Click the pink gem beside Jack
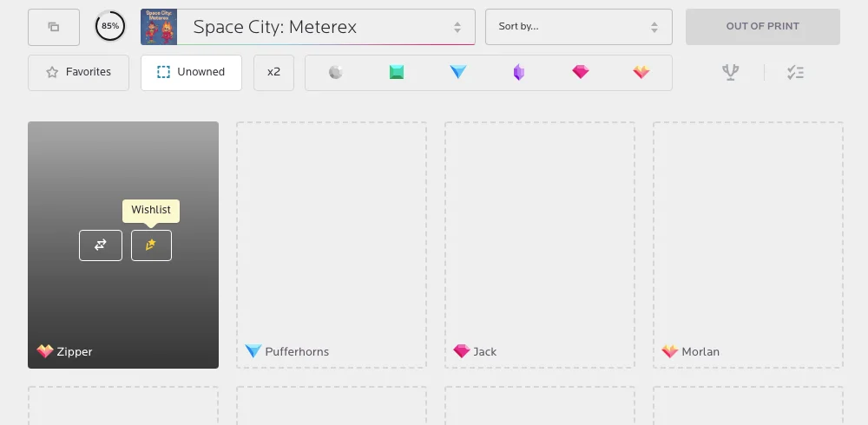The image size is (868, 425). tap(461, 351)
